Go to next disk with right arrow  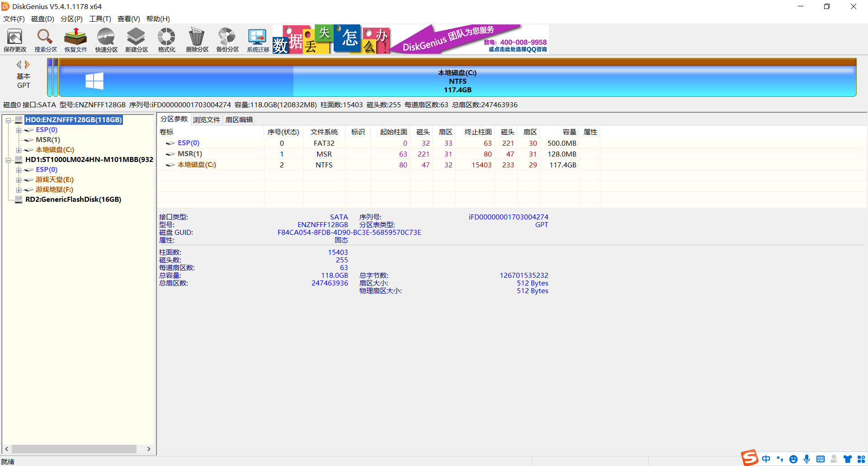[x=28, y=65]
